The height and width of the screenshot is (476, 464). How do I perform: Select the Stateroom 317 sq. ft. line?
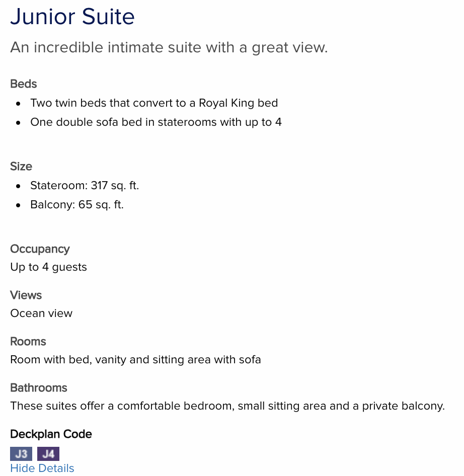pos(85,186)
